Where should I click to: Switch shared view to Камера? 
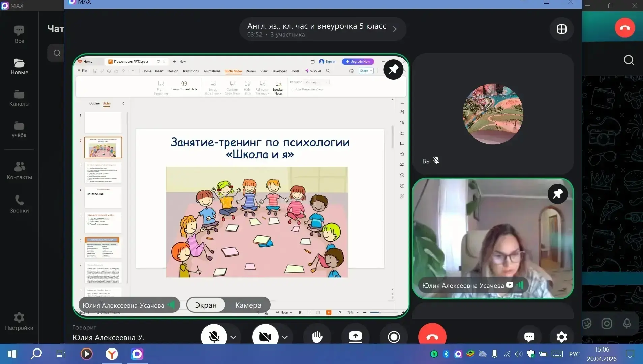(x=248, y=305)
